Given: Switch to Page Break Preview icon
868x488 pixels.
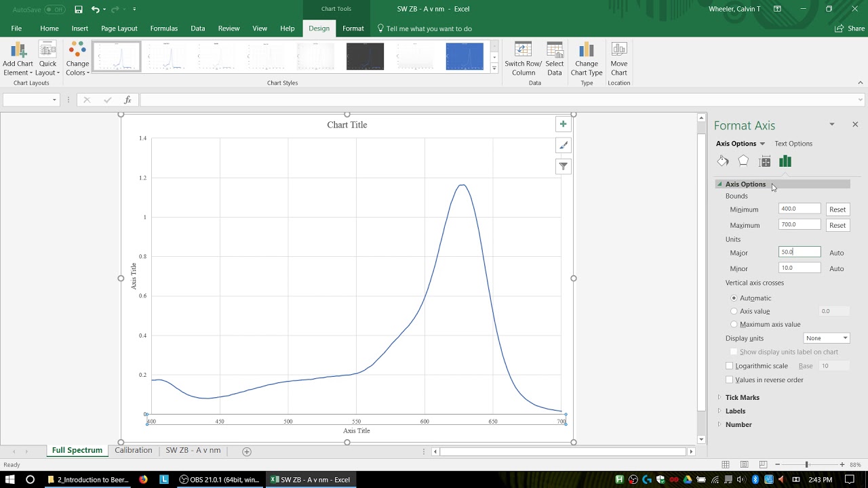Looking at the screenshot, I should (763, 464).
